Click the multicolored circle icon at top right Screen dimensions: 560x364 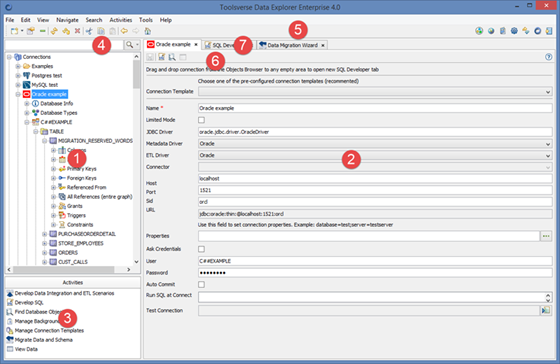(x=479, y=31)
